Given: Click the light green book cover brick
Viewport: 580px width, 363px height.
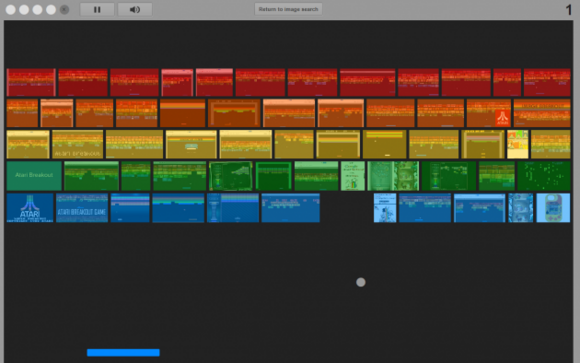Looking at the screenshot, I should (353, 176).
